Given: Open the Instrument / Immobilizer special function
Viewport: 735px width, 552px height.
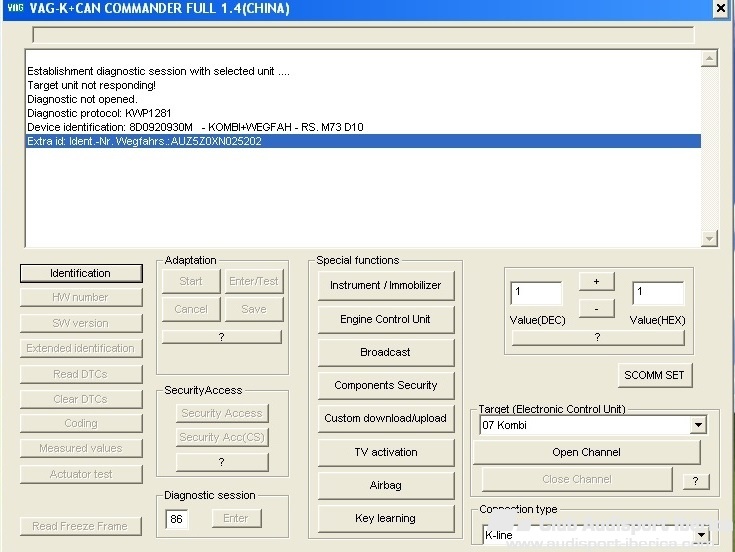Looking at the screenshot, I should click(x=386, y=285).
